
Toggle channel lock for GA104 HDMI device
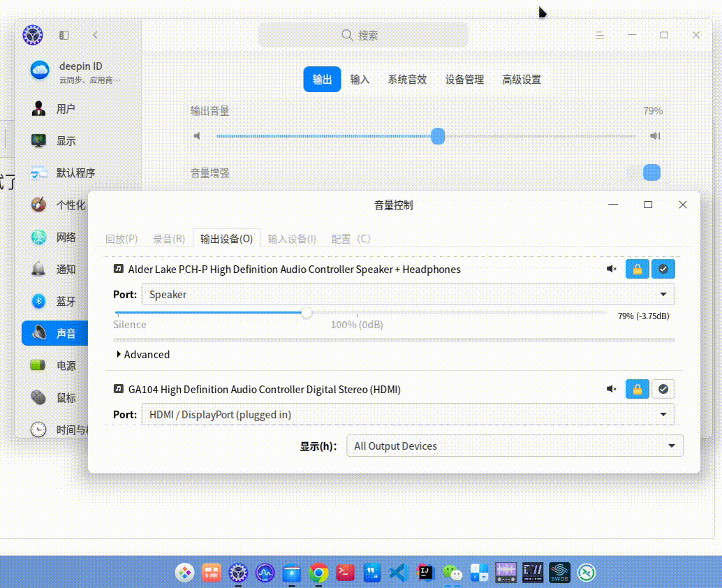638,389
